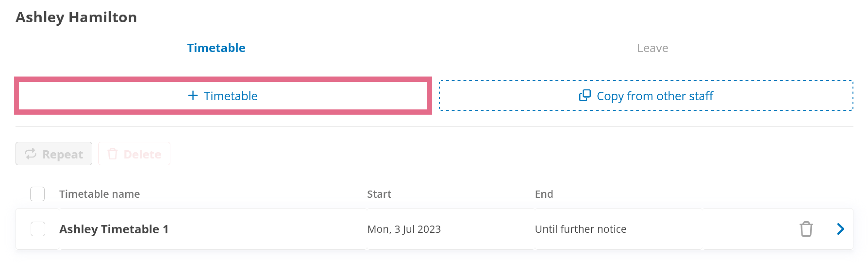The width and height of the screenshot is (868, 267).
Task: Tick the select-all timetables checkbox
Action: coord(37,194)
